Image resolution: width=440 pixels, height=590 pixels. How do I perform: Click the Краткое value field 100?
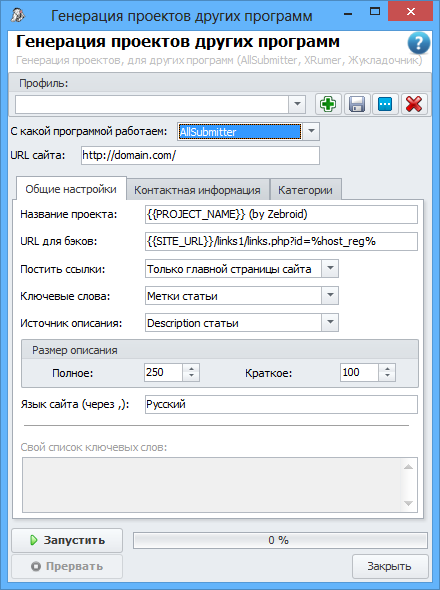tap(359, 373)
